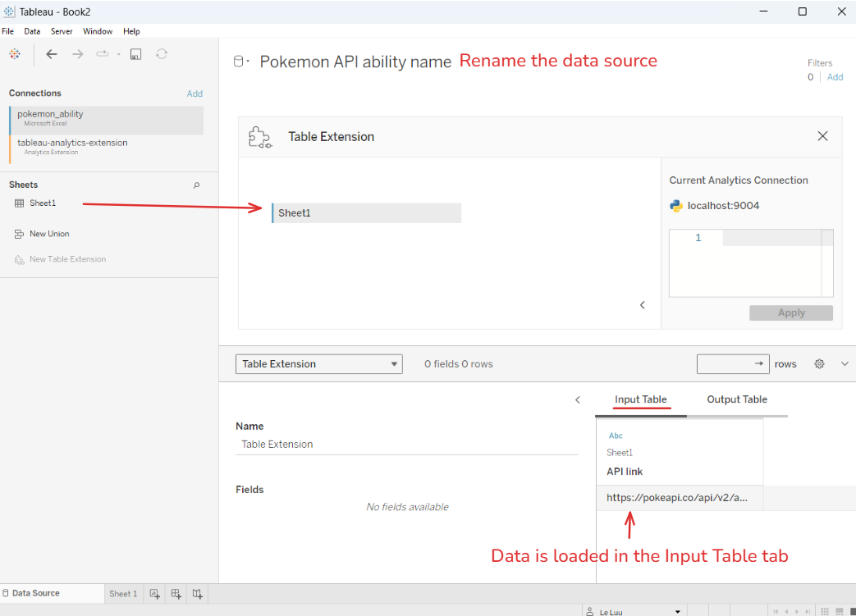Screen dimensions: 856x616
Task: Click the search icon beside Sheets
Action: pyautogui.click(x=196, y=185)
